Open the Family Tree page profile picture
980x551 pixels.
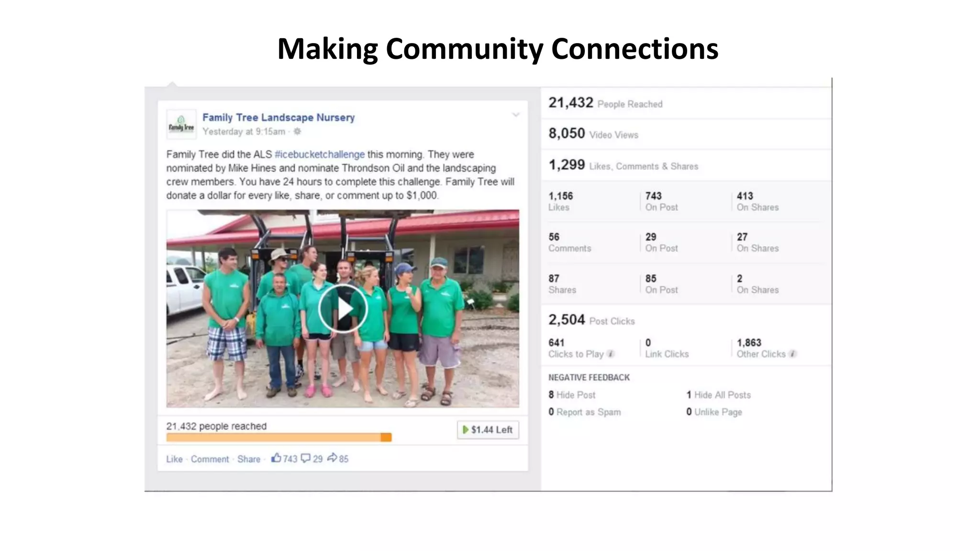coord(181,124)
